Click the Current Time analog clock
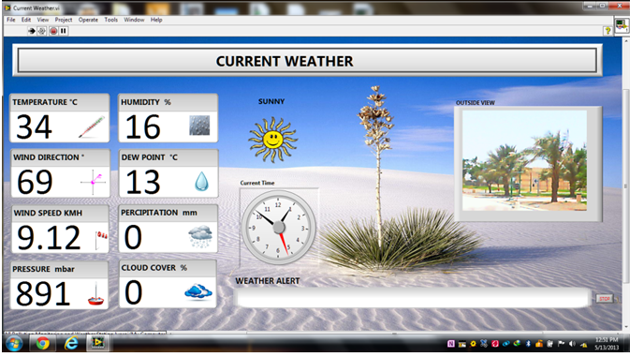 278,227
